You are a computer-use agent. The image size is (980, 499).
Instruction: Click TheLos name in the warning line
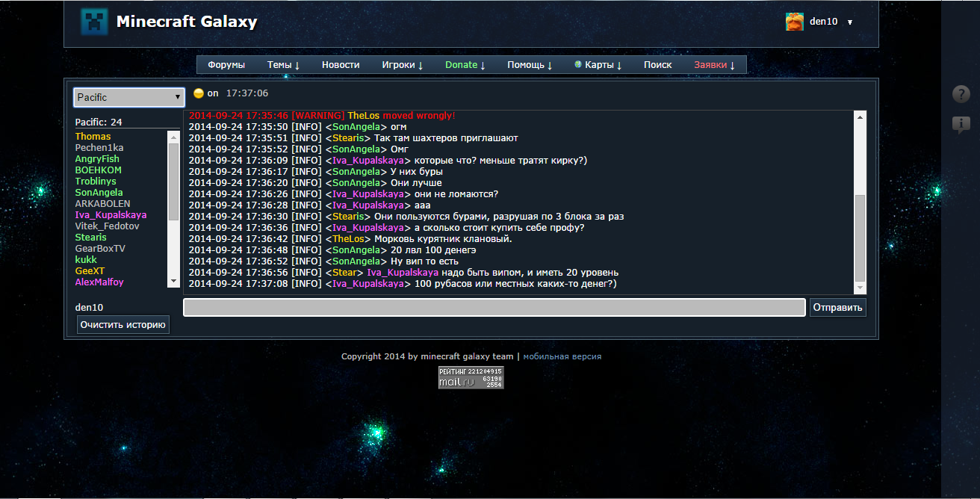[x=364, y=116]
